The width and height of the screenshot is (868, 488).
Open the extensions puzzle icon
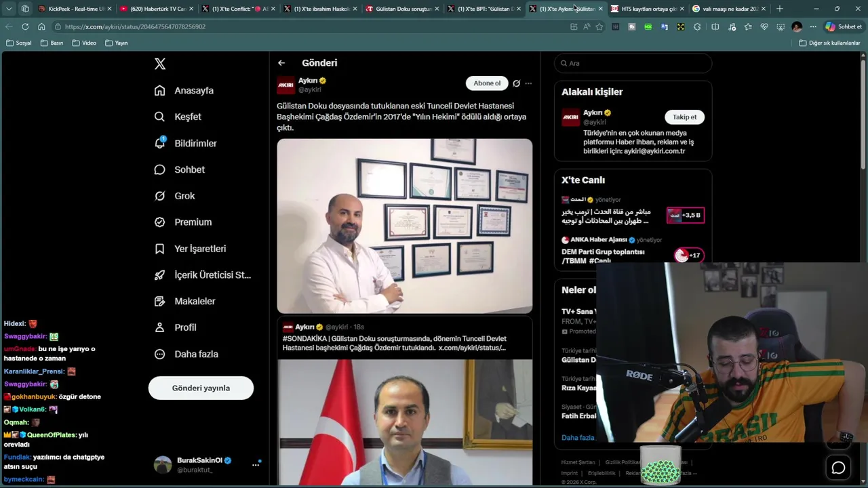[697, 26]
